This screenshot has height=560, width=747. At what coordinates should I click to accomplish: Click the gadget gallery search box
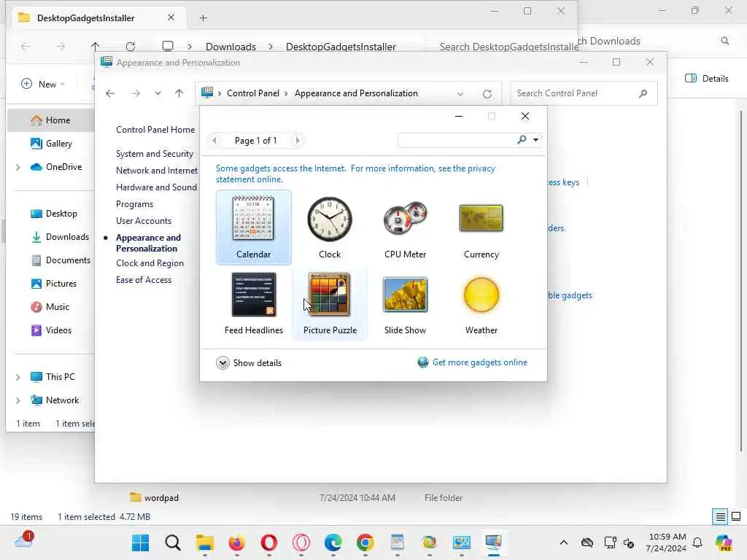[x=457, y=140]
